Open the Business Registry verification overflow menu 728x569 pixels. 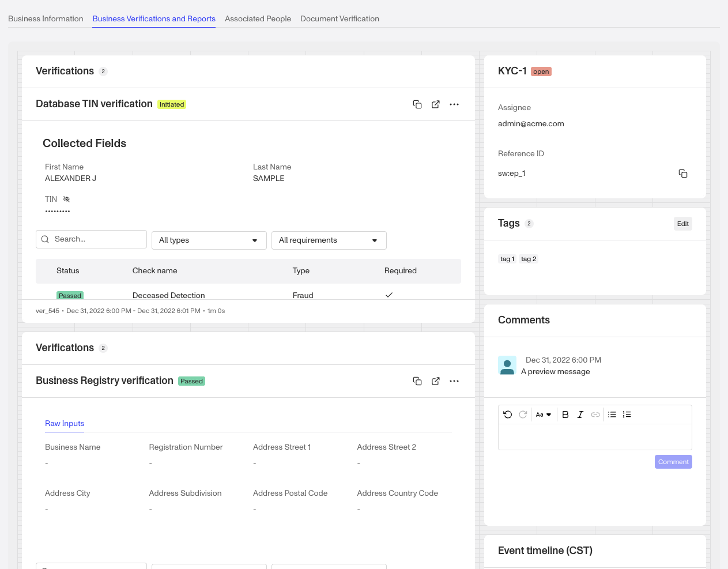(x=454, y=381)
